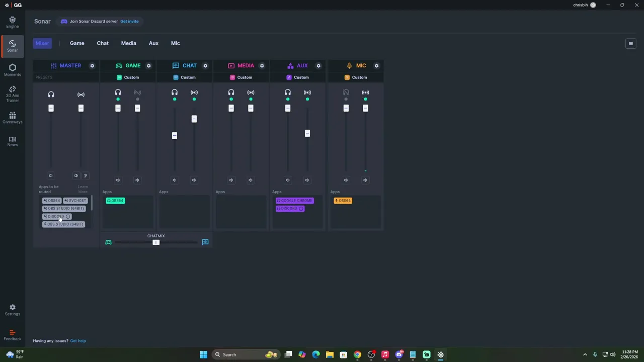Open the Media Custom preset dropdown

pyautogui.click(x=241, y=77)
